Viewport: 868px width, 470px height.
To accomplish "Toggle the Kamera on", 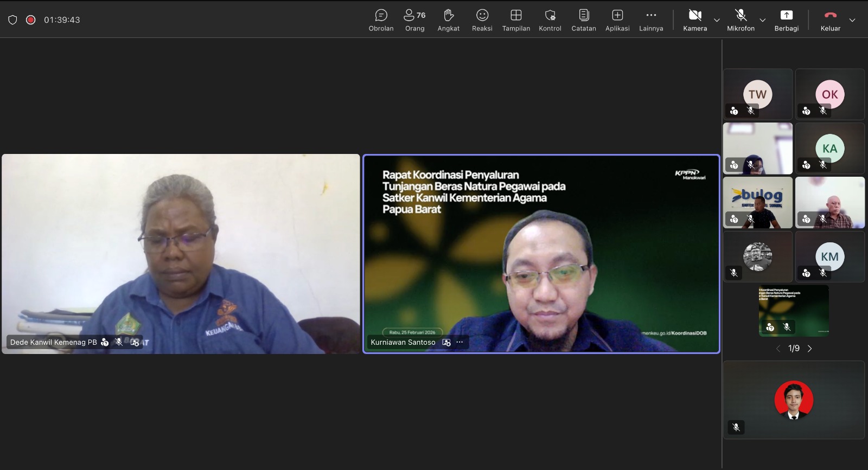I will (695, 20).
